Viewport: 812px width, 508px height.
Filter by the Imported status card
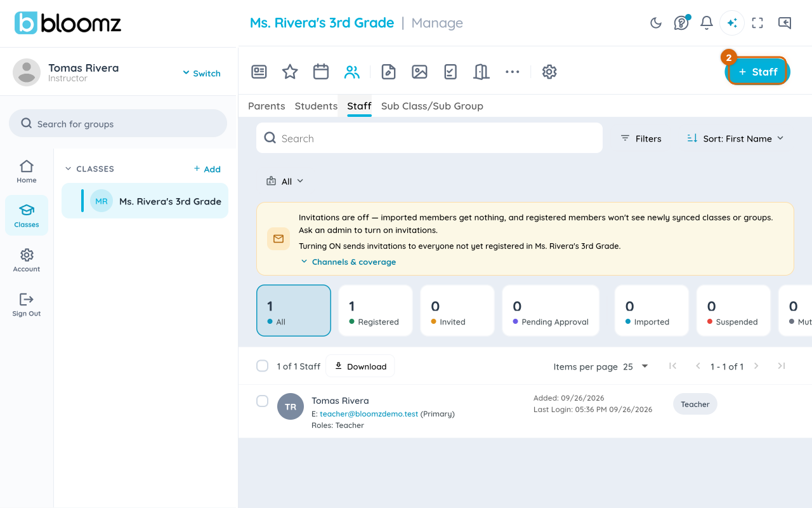[x=652, y=311]
